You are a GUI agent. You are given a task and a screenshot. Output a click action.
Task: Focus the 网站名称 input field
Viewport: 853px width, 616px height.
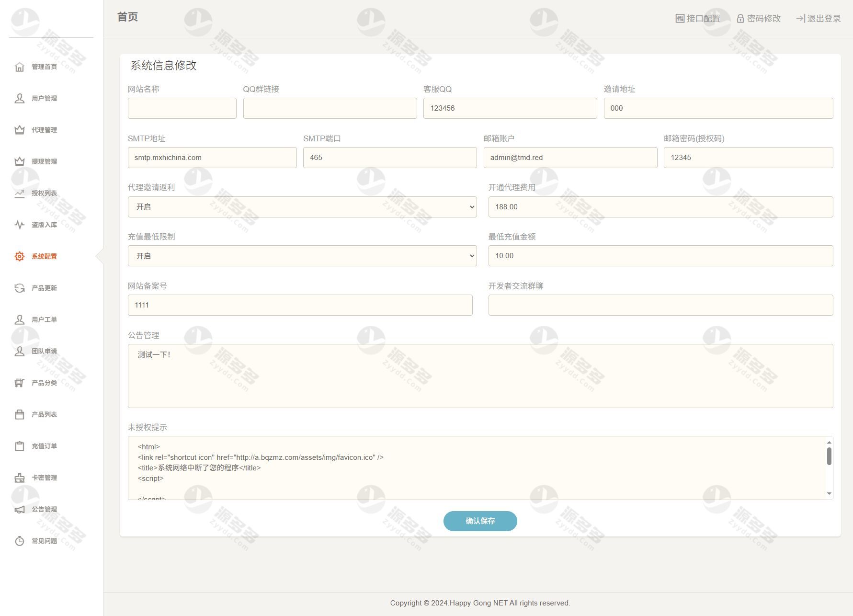[182, 108]
